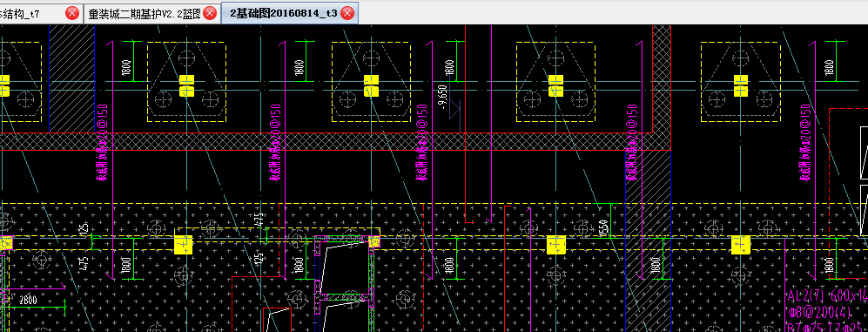The image size is (868, 332).
Task: Click the blue elevation triangle below -9.650
Action: tap(454, 109)
